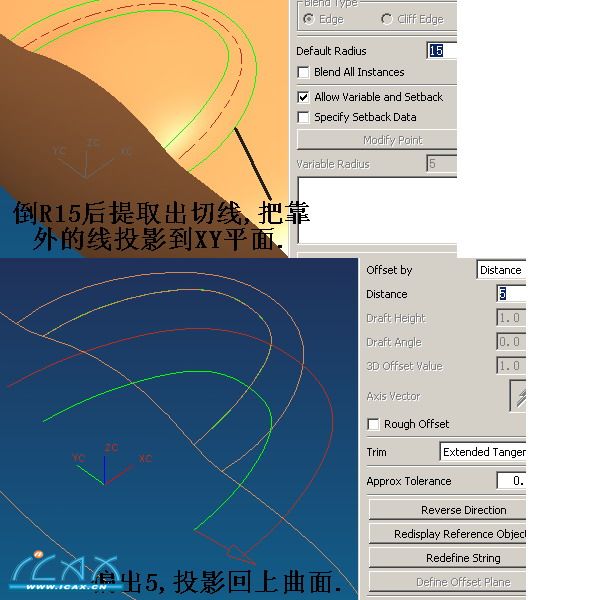The height and width of the screenshot is (600, 600).
Task: Click the Draft Height field
Action: [x=511, y=318]
